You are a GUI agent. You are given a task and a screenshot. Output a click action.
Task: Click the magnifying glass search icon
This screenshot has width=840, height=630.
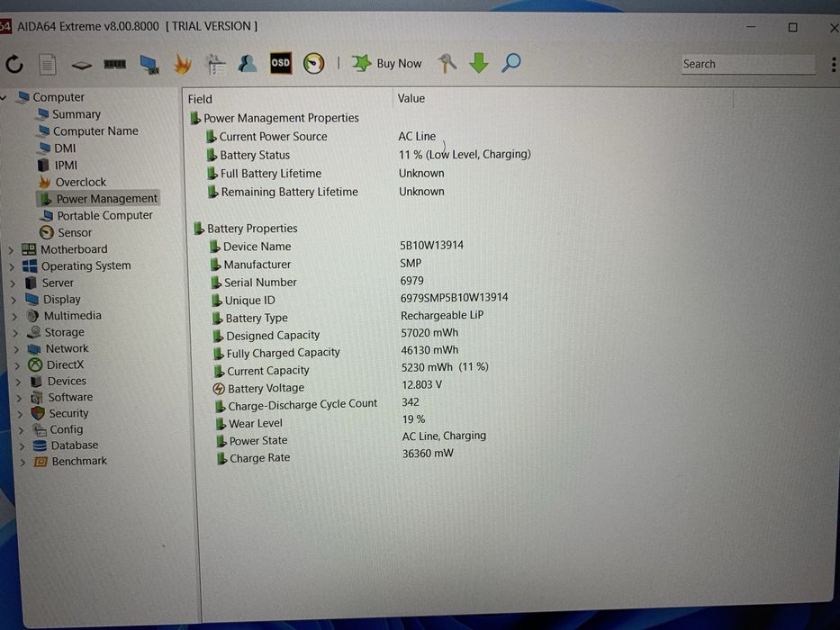click(x=510, y=63)
